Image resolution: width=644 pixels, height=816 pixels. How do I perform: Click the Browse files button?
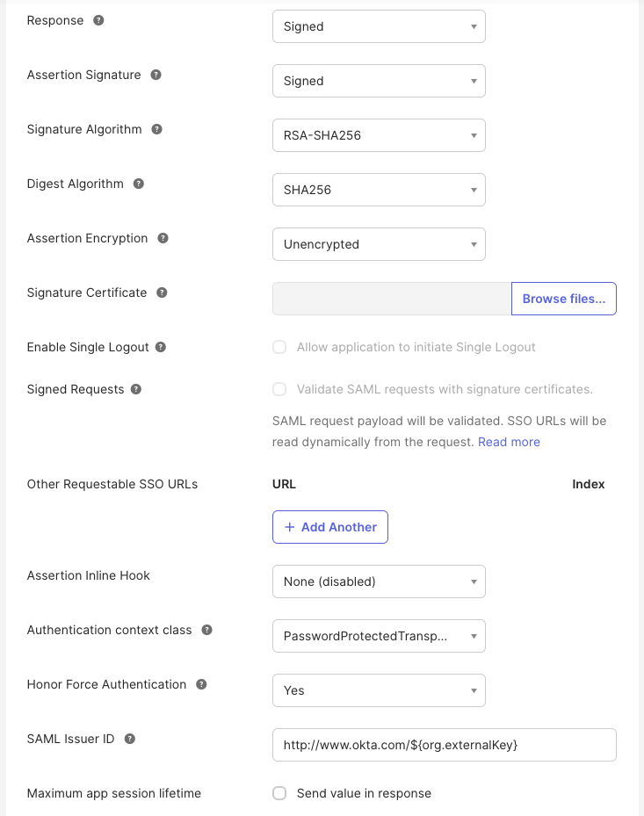point(564,299)
